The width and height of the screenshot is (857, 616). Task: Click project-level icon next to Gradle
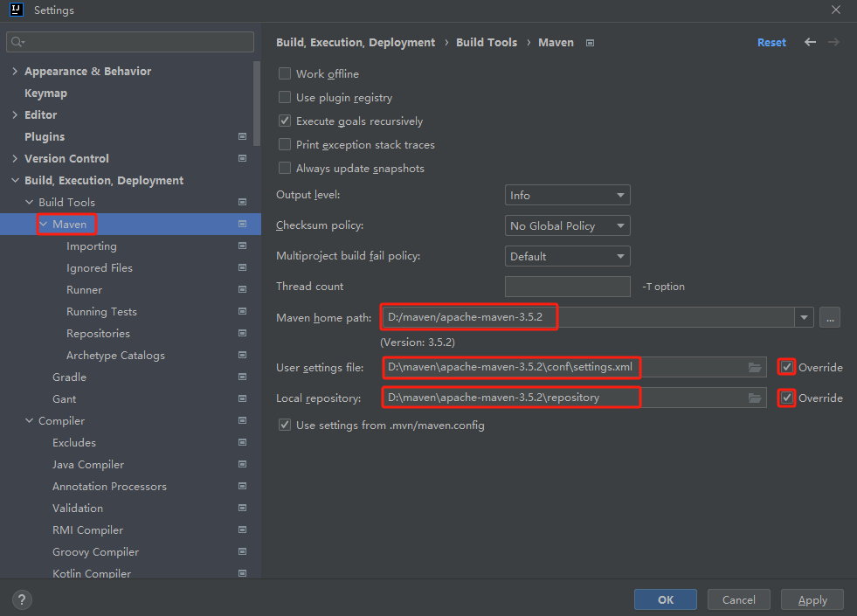(x=242, y=377)
